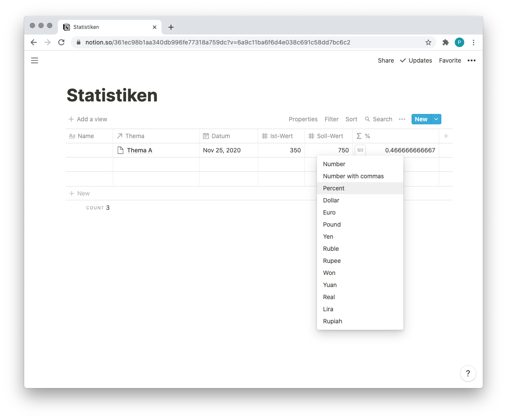Select Won format
Image resolution: width=507 pixels, height=420 pixels.
(x=360, y=273)
